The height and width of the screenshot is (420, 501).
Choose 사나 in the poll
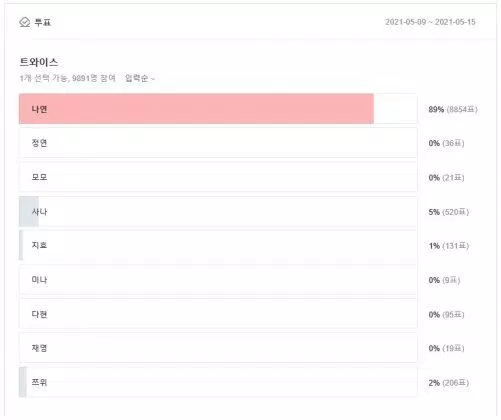(x=218, y=212)
